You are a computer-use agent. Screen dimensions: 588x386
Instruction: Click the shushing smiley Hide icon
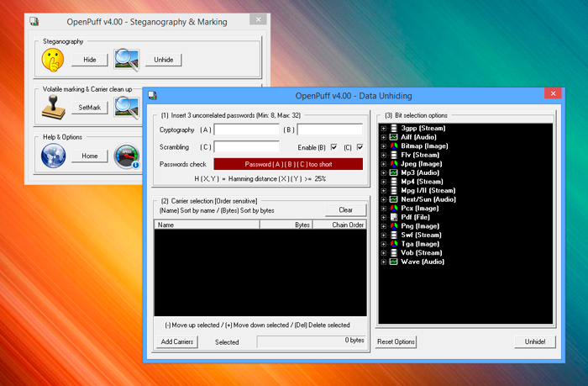[52, 60]
